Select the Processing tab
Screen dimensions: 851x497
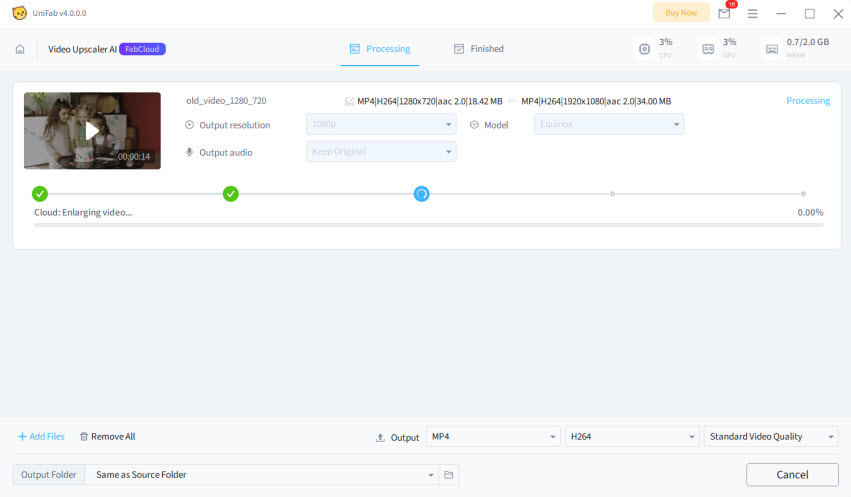380,49
